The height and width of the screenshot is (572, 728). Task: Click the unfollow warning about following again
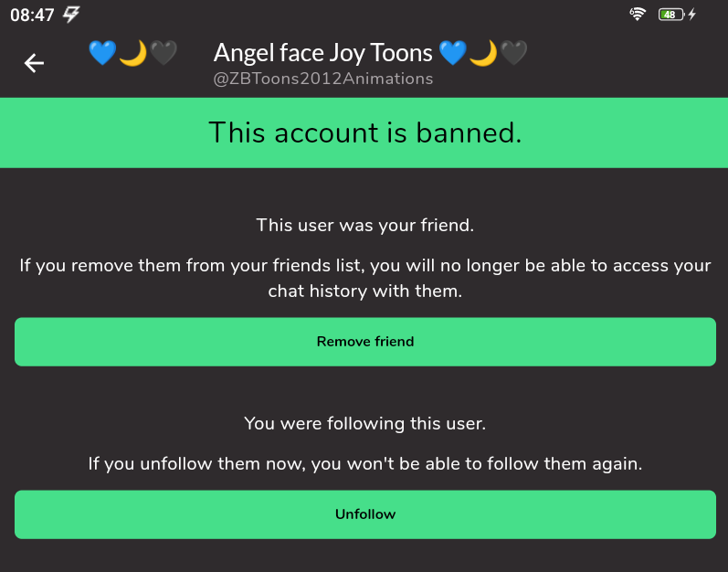(364, 463)
